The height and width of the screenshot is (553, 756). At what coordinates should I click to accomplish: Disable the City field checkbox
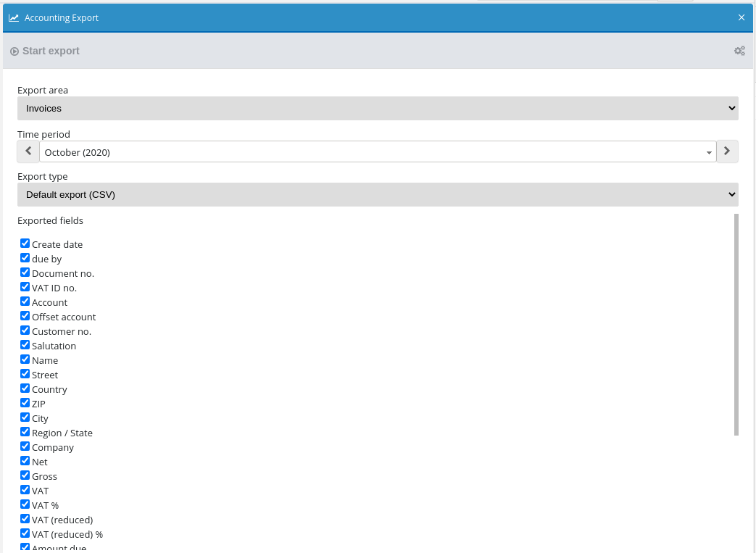tap(25, 417)
